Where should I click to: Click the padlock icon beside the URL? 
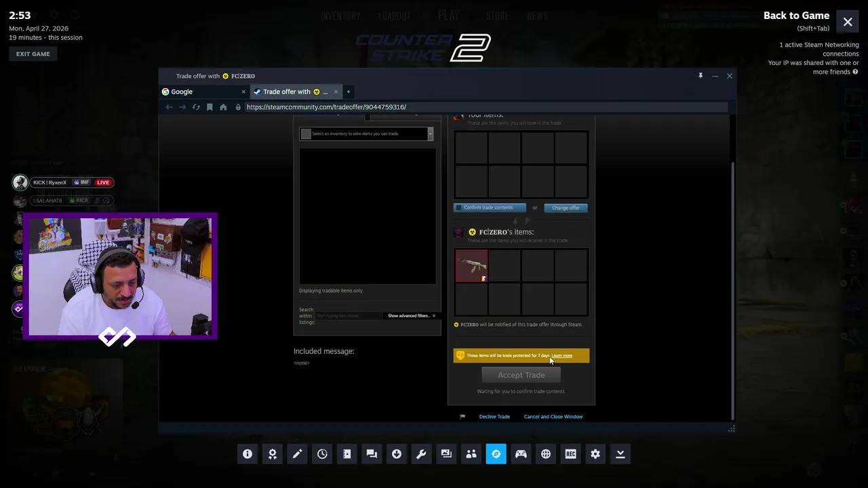(x=238, y=107)
